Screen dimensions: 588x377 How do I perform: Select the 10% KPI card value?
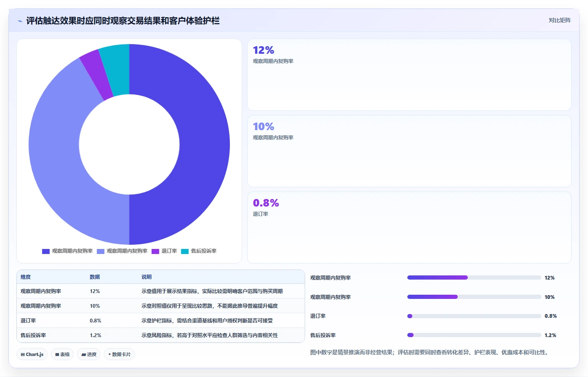(264, 126)
